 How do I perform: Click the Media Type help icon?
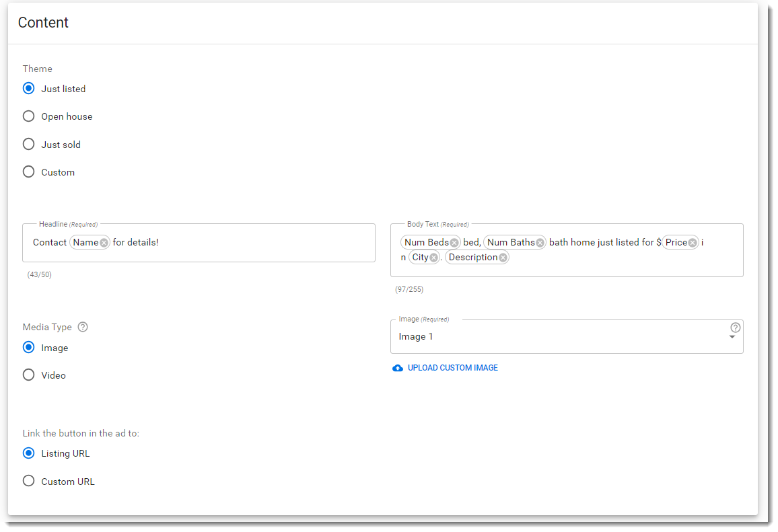[x=83, y=327]
